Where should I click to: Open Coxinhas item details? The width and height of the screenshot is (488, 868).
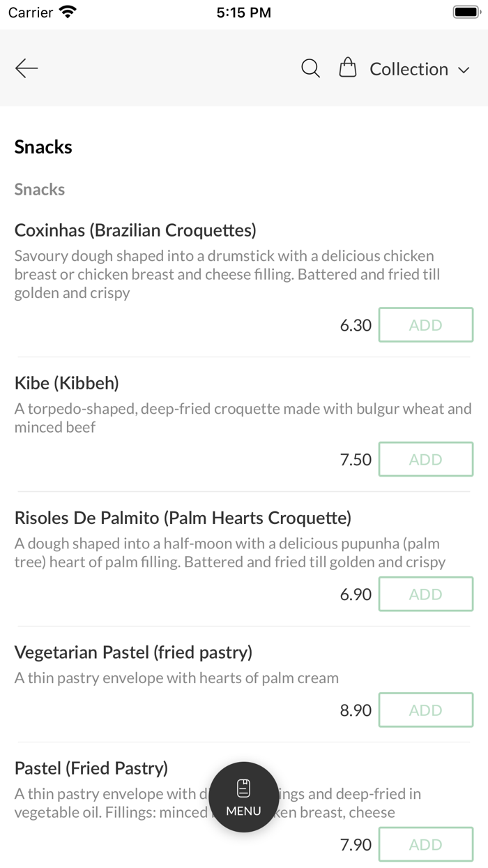pos(135,230)
